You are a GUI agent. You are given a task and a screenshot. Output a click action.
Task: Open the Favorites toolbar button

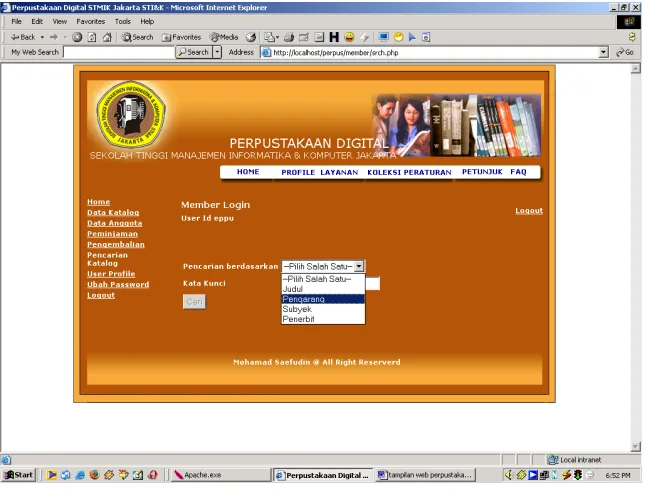pos(182,37)
